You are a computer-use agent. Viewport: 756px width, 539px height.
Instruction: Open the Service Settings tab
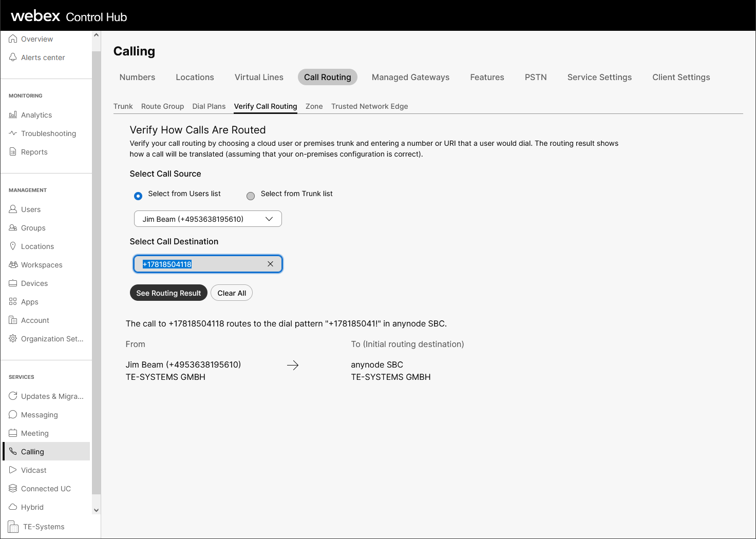[599, 77]
